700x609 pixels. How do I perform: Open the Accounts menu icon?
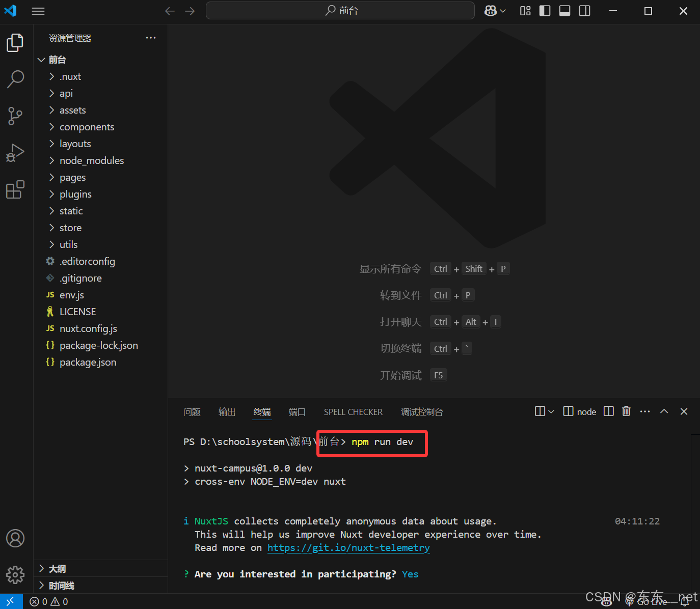click(15, 538)
